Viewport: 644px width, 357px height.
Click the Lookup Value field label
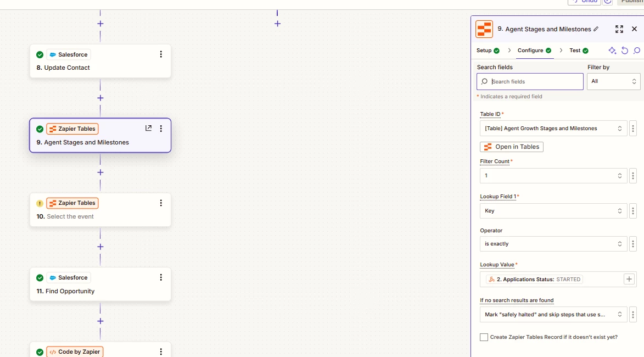tap(497, 265)
